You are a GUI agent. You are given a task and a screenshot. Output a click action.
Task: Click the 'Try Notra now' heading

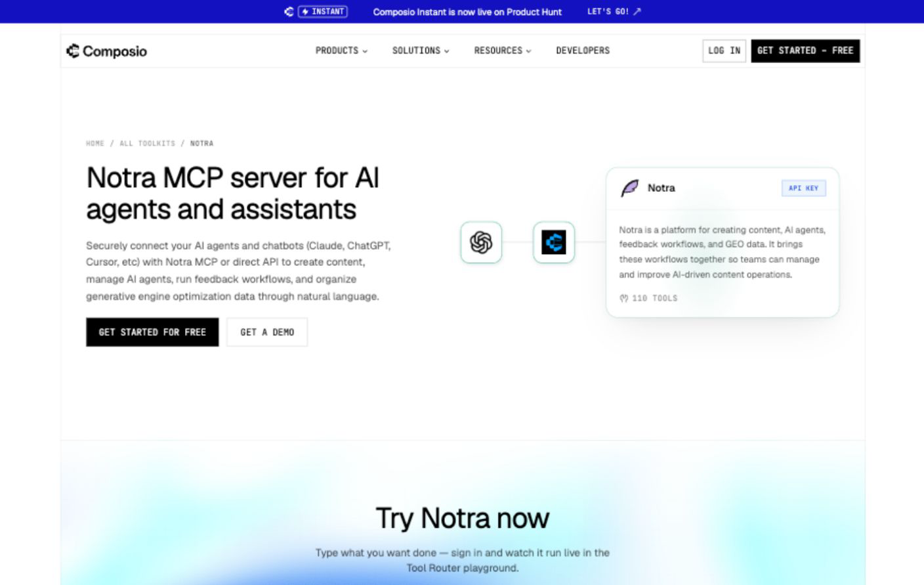point(463,518)
